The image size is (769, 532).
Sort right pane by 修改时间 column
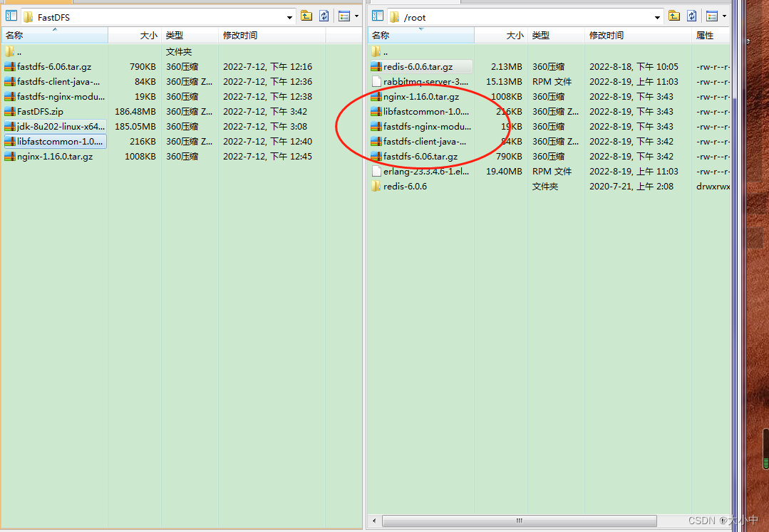[x=638, y=36]
